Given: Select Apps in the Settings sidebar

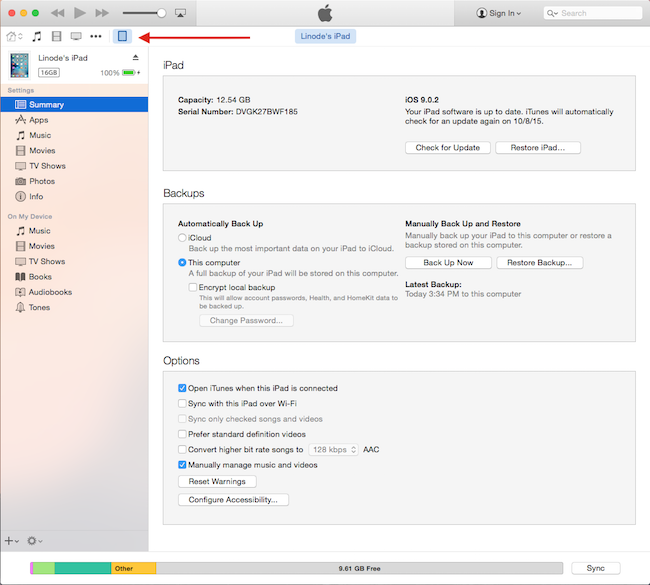Looking at the screenshot, I should [x=38, y=120].
